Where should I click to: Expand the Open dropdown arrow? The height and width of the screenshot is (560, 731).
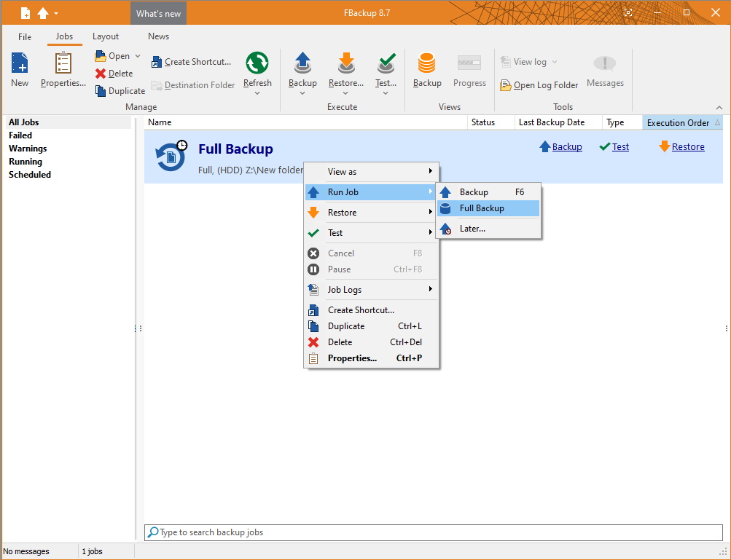coord(138,56)
